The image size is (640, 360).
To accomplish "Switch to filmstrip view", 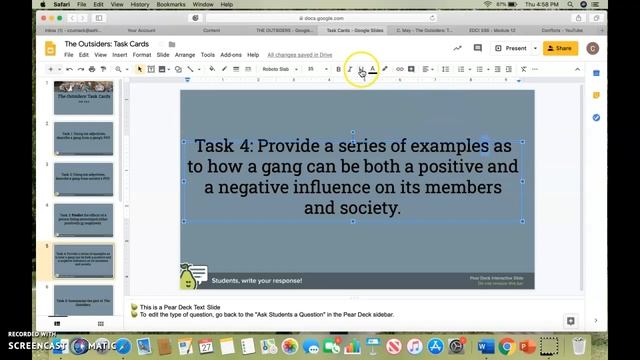I will tap(57, 324).
